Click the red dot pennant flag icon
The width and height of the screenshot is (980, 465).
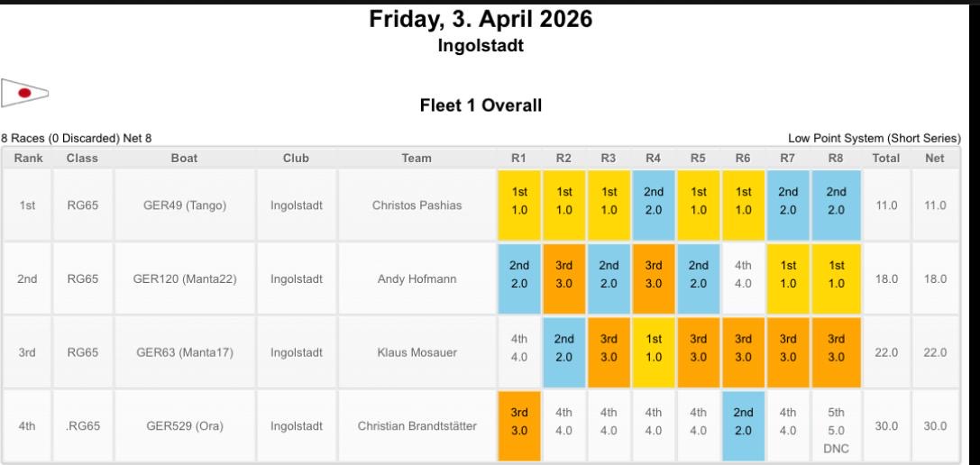[24, 93]
